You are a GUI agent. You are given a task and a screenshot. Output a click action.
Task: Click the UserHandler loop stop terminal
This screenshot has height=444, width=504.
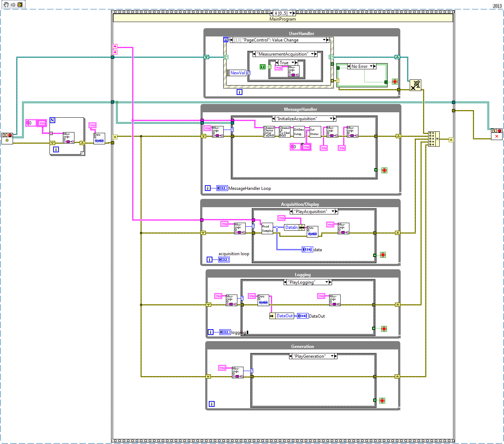[395, 82]
